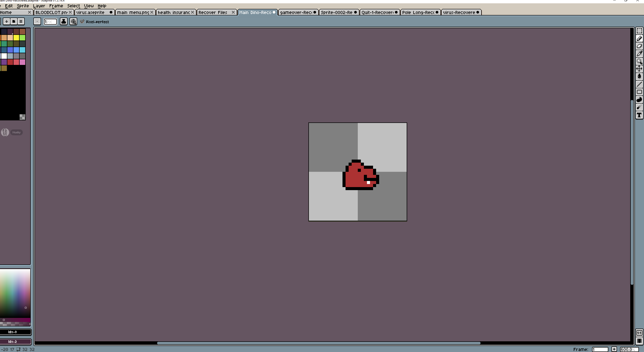Select the Contour blob tool
The height and width of the screenshot is (352, 644).
(x=639, y=100)
